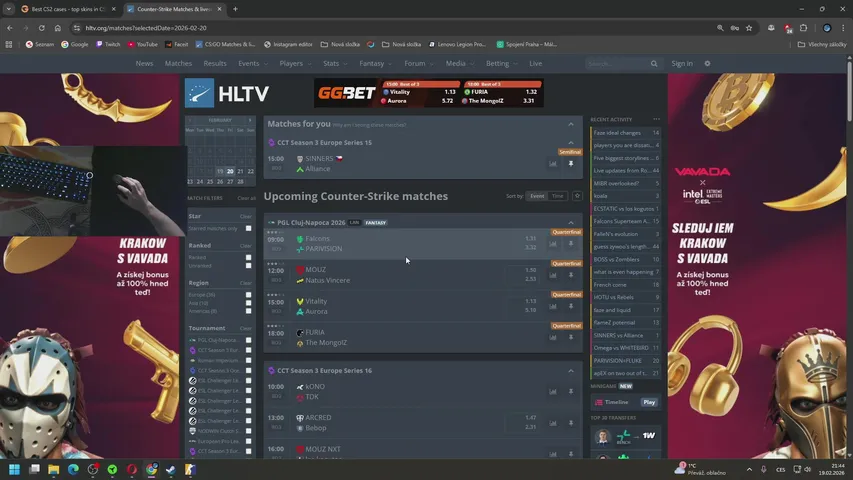Pin the Vitality vs Aurora match
853x480 pixels.
pos(571,306)
